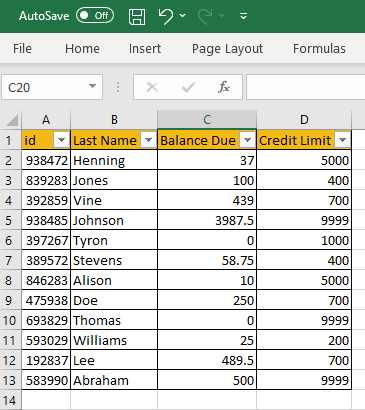Screen dimensions: 365x410
Task: Expand the Name Box dropdown arrow
Action: coord(92,87)
